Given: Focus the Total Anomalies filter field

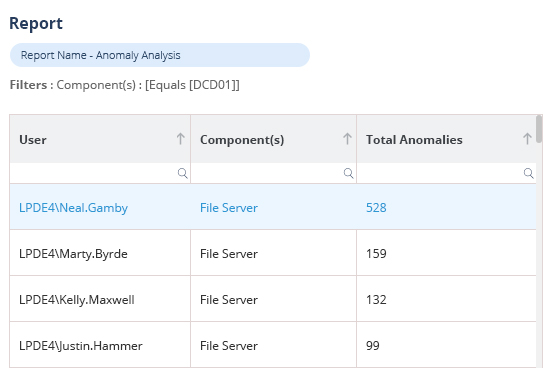Looking at the screenshot, I should coord(446,173).
